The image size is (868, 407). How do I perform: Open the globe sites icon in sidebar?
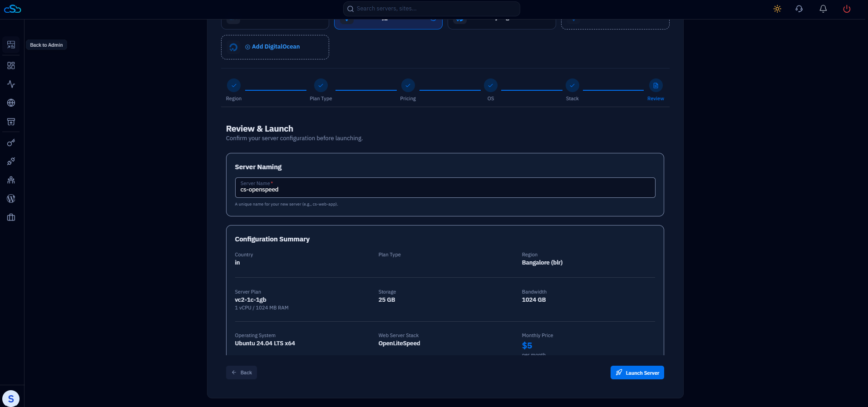click(x=11, y=103)
